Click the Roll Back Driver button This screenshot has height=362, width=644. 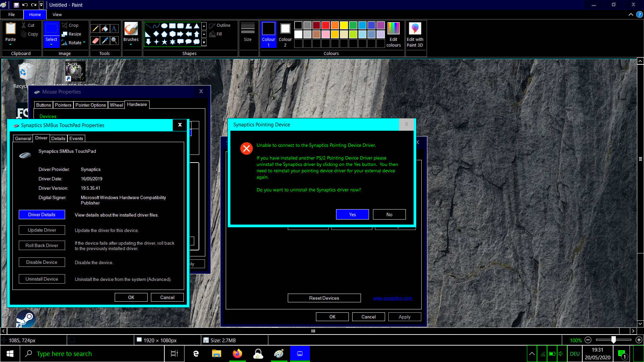tap(42, 245)
